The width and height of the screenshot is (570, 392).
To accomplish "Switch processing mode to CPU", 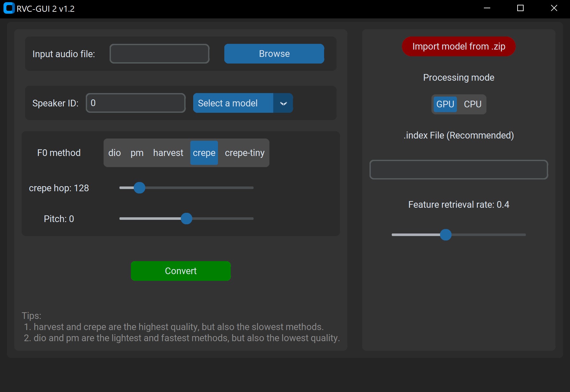I will (472, 104).
